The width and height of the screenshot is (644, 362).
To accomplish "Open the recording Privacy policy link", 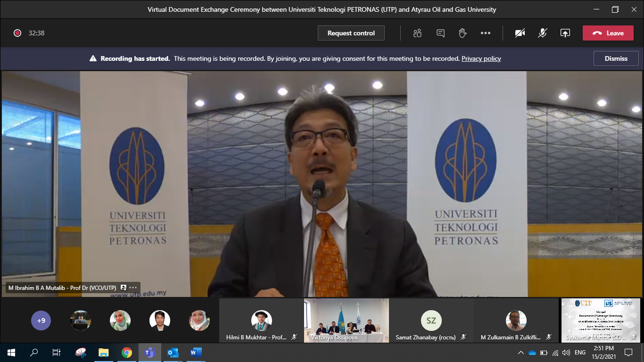I will click(481, 58).
